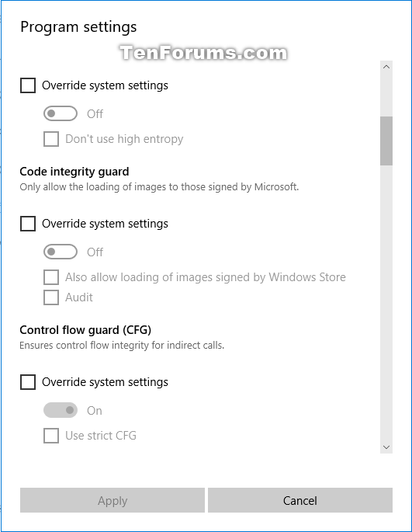Click the scrollbar track above the thumb
This screenshot has height=532, width=412.
386,95
